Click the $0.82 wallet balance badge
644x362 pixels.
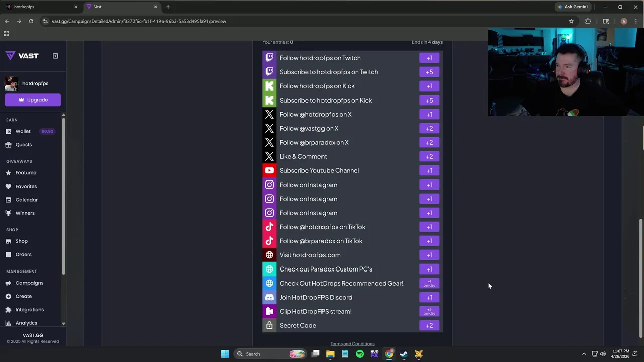pyautogui.click(x=47, y=131)
